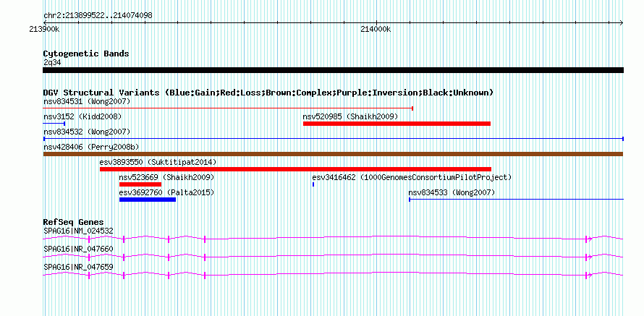Click the nsv834532 (Wong2007) label
Viewport: 644px width, 316px height.
pyautogui.click(x=87, y=132)
